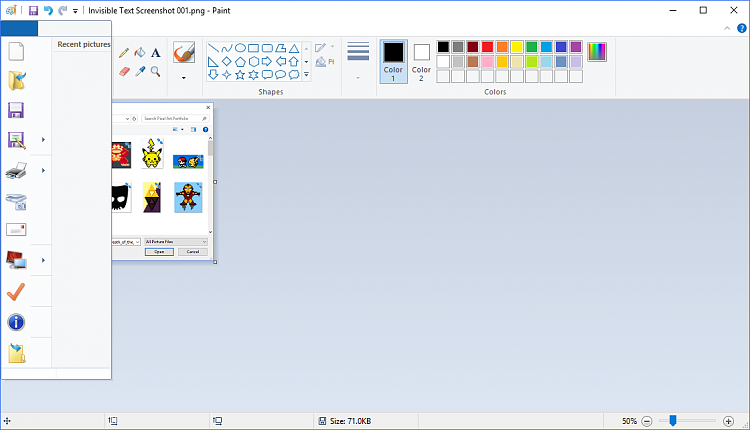Open the line Size dropdown
Screen dimensions: 750x430
point(357,59)
